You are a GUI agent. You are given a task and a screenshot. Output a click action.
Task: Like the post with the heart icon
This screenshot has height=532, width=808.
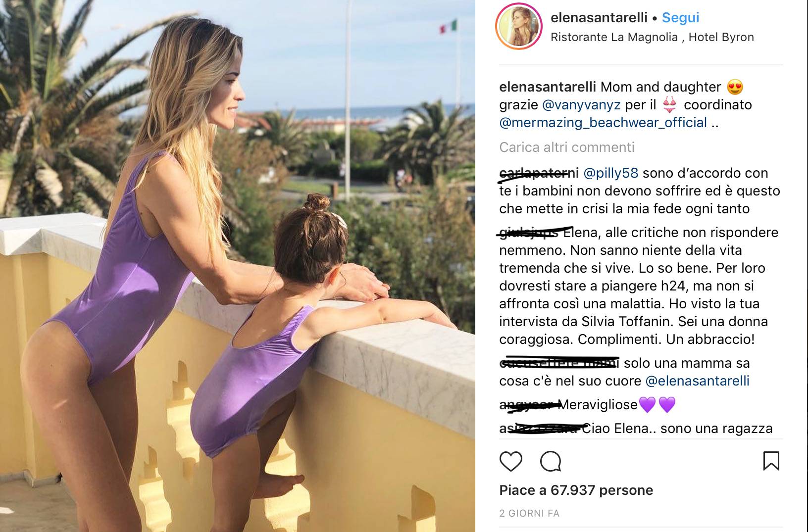(x=511, y=461)
